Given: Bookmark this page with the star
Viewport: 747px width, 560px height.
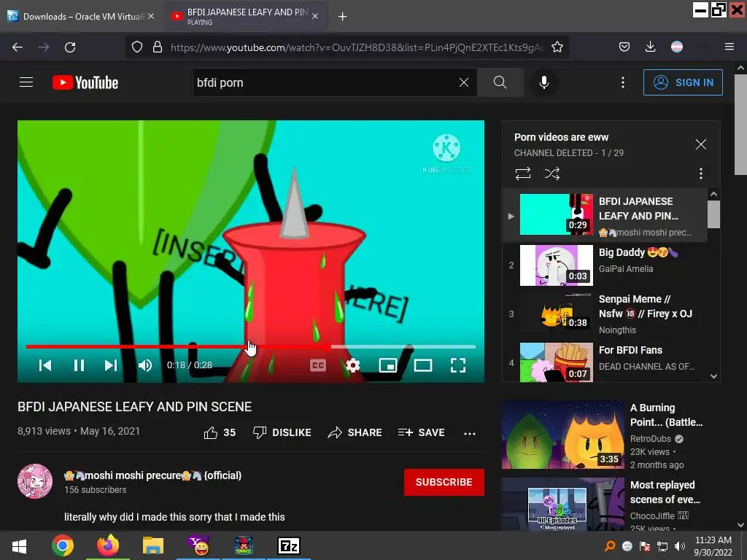Looking at the screenshot, I should (x=557, y=47).
